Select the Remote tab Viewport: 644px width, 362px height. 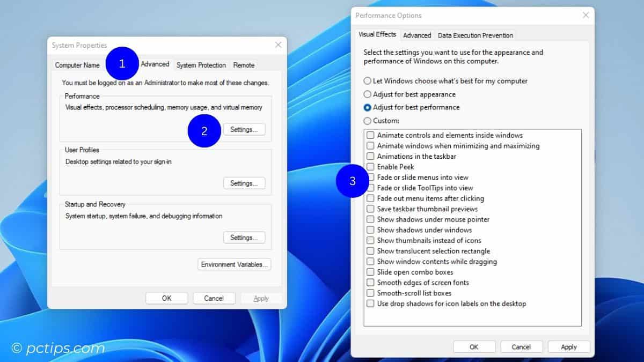(244, 65)
